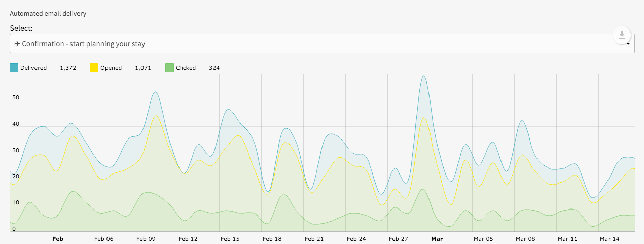This screenshot has height=244, width=644.
Task: Click the bold Mar axis label
Action: pos(437,238)
